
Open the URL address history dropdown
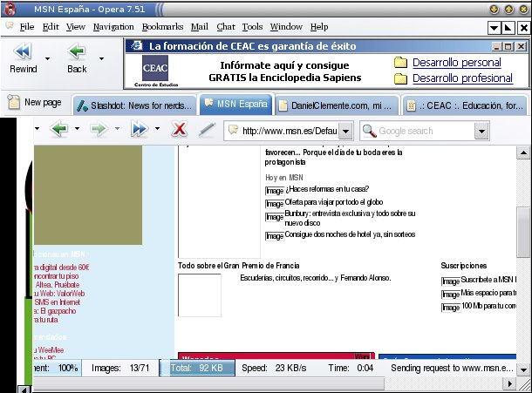(x=345, y=131)
